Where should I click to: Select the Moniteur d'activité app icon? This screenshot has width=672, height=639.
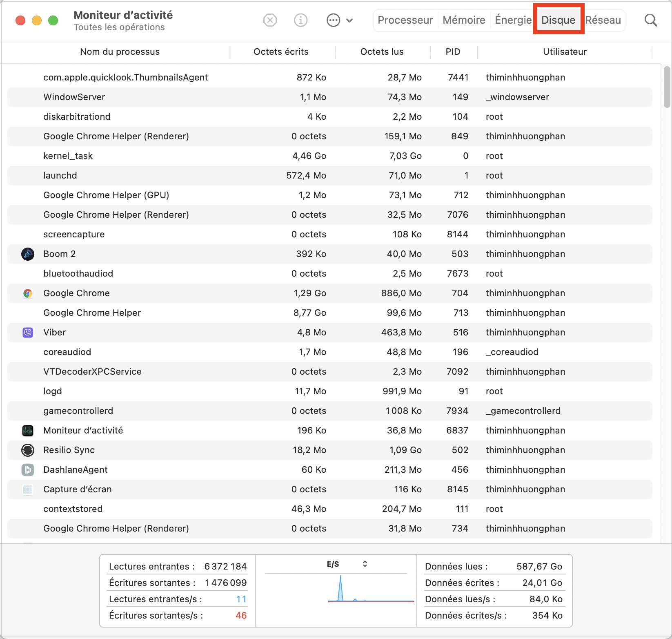[x=28, y=431]
